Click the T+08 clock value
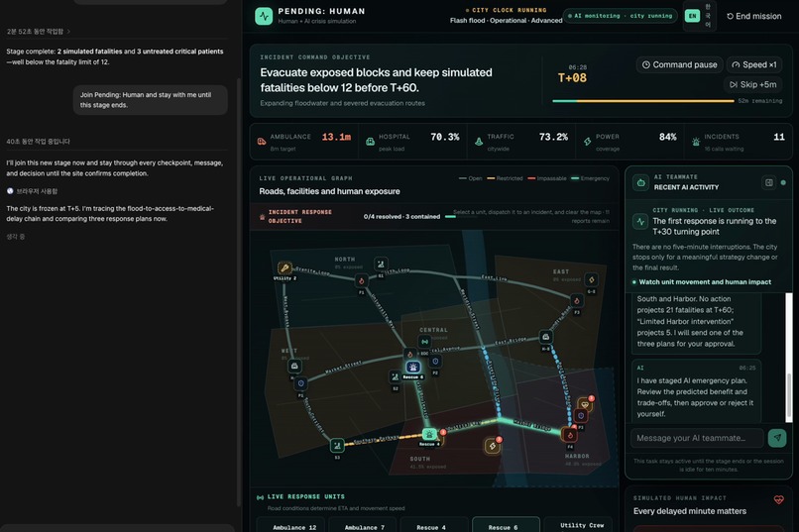This screenshot has width=799, height=532. (572, 78)
